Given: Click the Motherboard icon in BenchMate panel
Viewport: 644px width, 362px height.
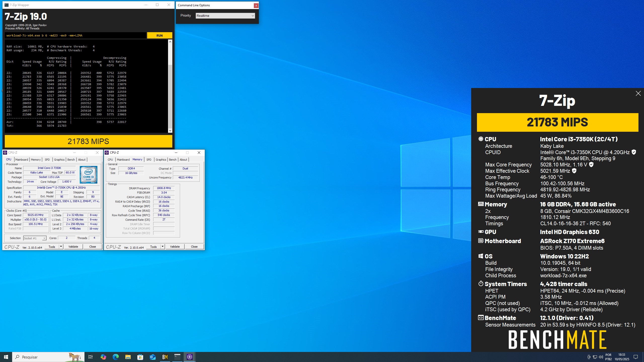Looking at the screenshot, I should (x=481, y=241).
